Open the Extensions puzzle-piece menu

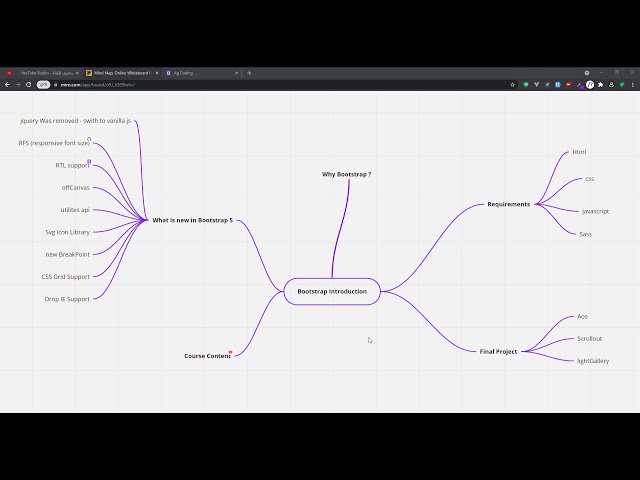tap(600, 84)
